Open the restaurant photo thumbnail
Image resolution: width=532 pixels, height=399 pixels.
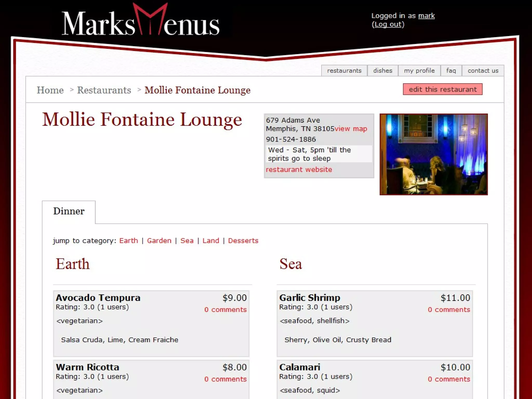click(x=434, y=154)
